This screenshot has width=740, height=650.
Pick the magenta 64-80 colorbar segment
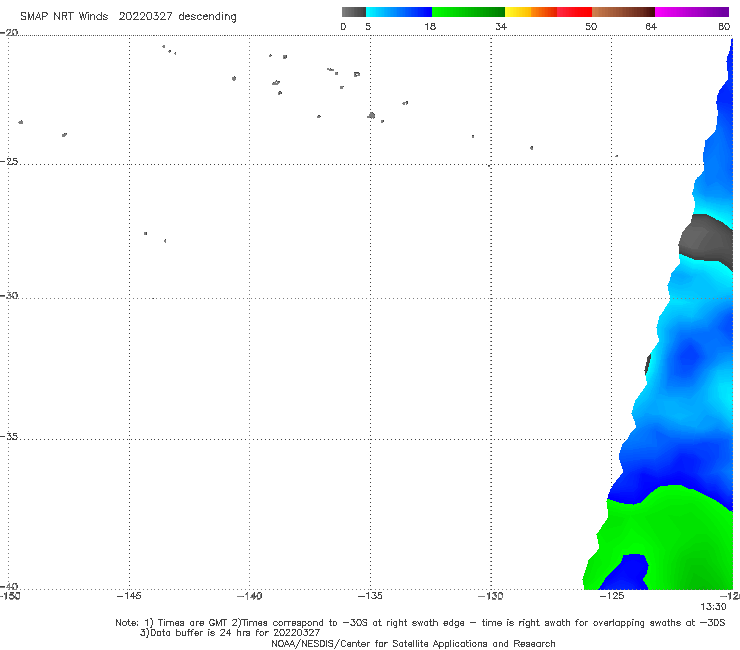click(692, 12)
